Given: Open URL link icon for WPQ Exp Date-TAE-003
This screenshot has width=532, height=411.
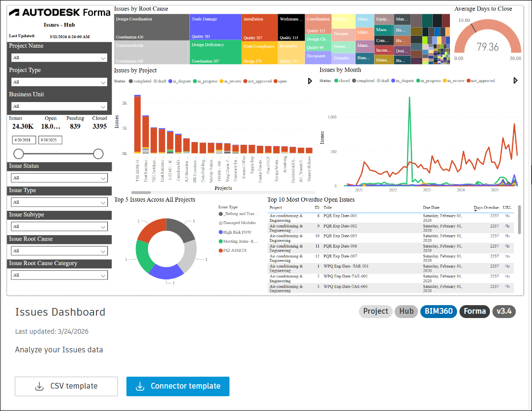Looking at the screenshot, I should coord(507,287).
